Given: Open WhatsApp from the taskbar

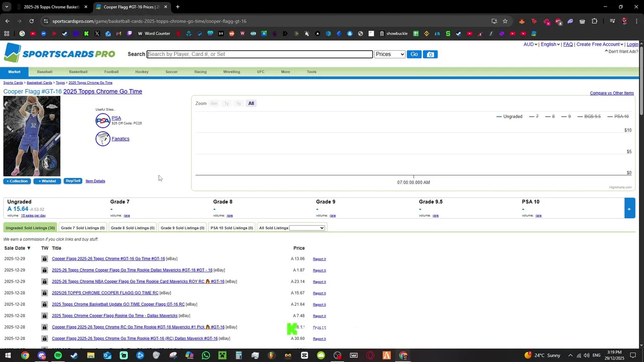Looking at the screenshot, I should pyautogui.click(x=206, y=355).
